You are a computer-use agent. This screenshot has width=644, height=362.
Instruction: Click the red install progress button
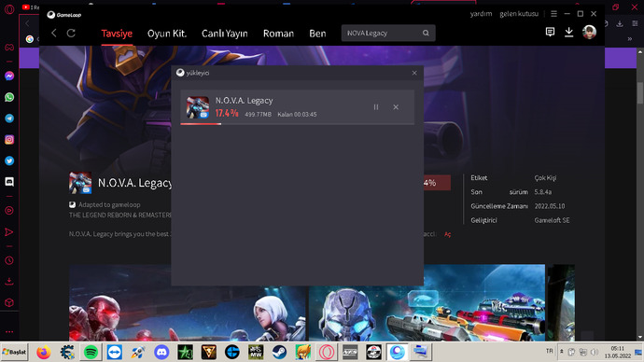437,183
